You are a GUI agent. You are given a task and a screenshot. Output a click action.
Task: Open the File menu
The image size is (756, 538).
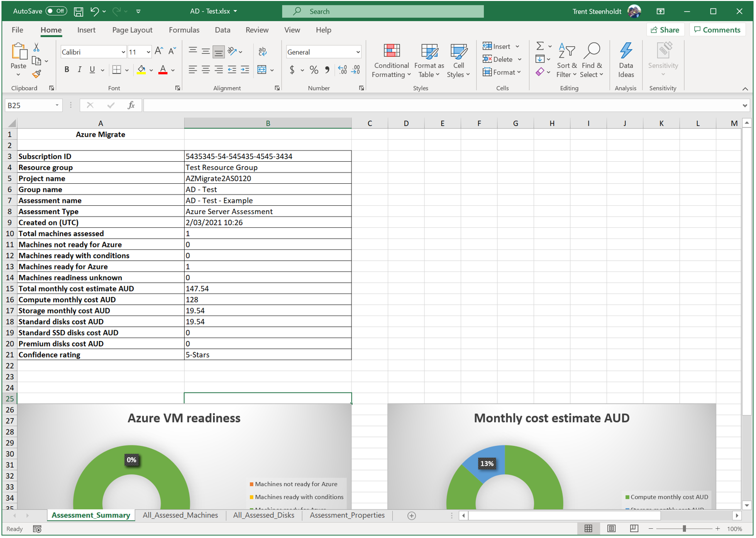click(17, 30)
